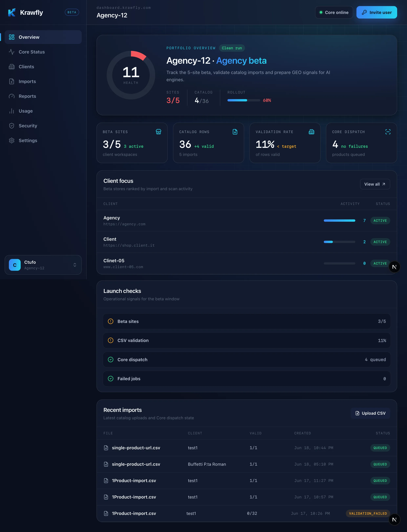Click the Clinet-05 activity bar
The height and width of the screenshot is (532, 407).
339,263
